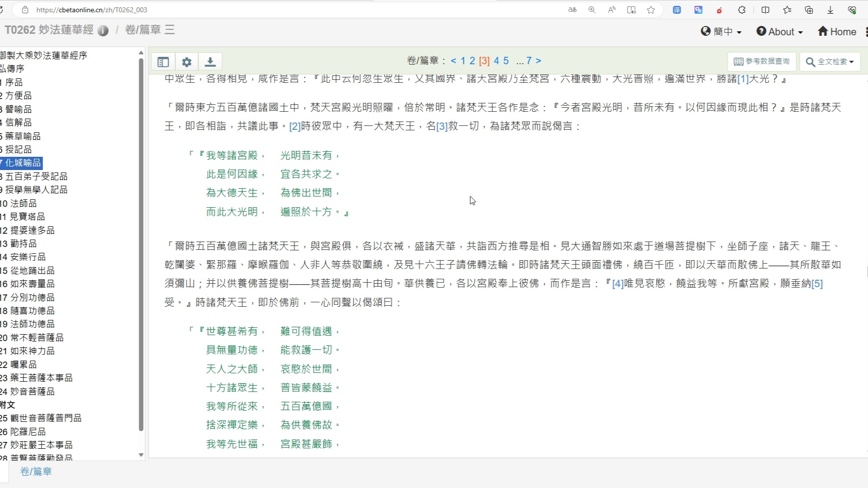Viewport: 868px width, 488px height.
Task: Open the settings gear in toolbar
Action: point(187,62)
